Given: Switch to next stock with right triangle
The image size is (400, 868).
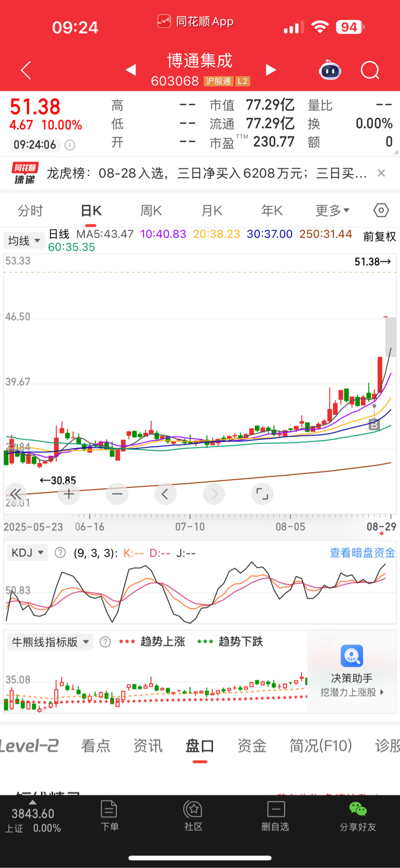Looking at the screenshot, I should click(271, 70).
